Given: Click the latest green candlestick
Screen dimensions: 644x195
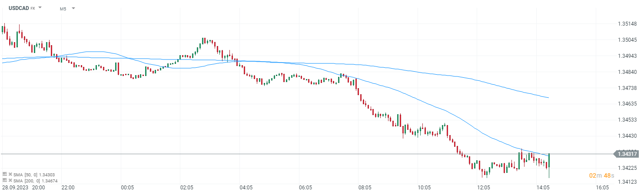Looking at the screenshot, I should click(549, 161).
